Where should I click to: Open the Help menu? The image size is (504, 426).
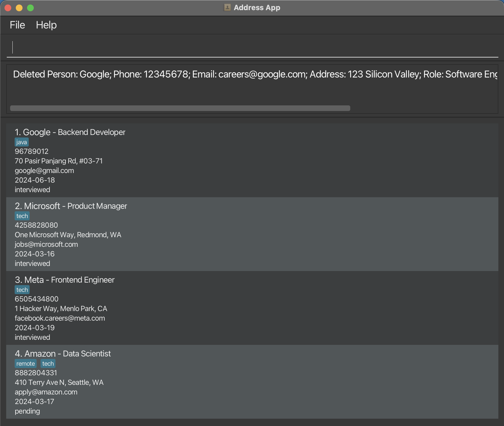[x=46, y=25]
